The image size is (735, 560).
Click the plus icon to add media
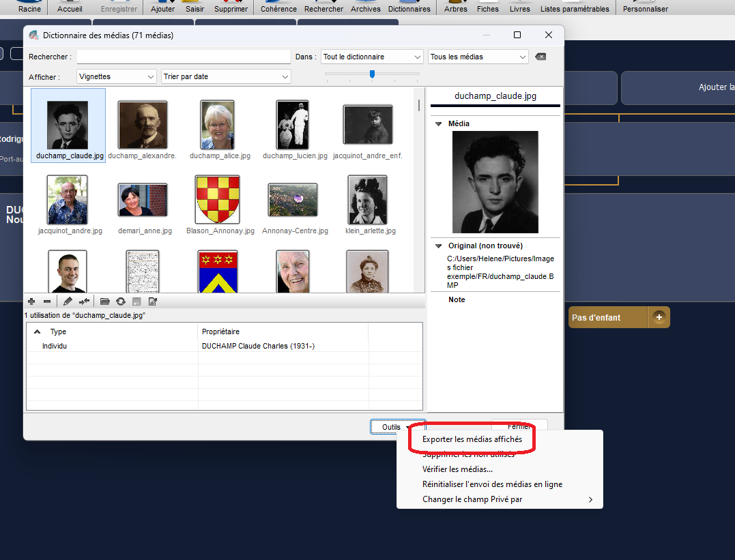point(31,301)
